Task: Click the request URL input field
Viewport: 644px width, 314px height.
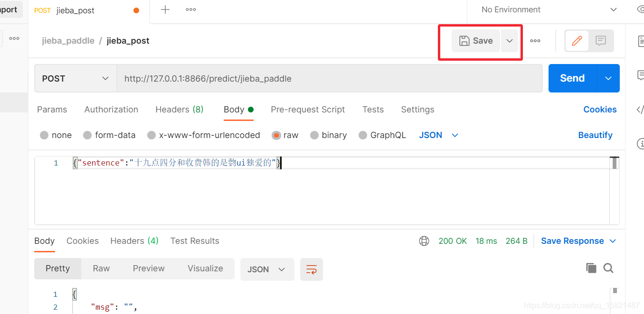Action: (x=330, y=79)
